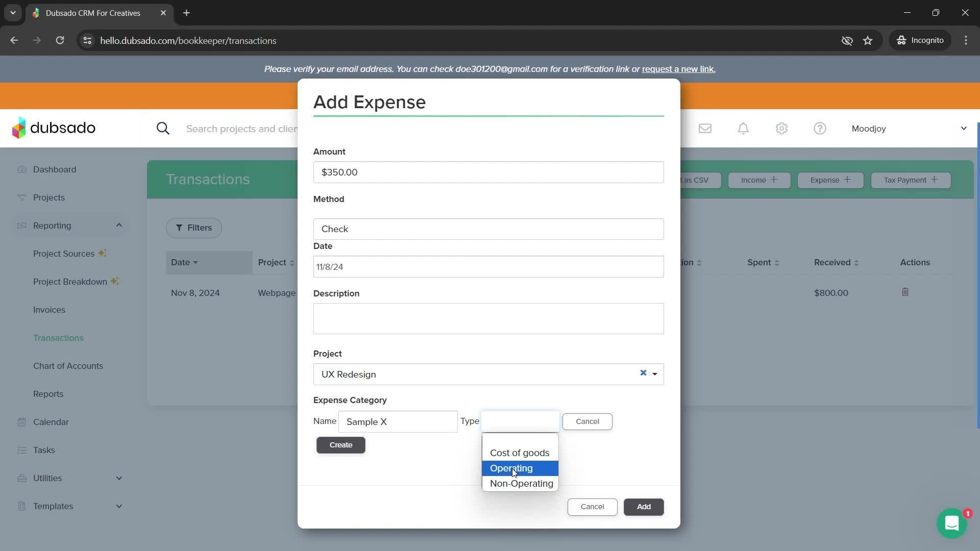The height and width of the screenshot is (551, 980).
Task: Sort by Spent column
Action: point(763,262)
